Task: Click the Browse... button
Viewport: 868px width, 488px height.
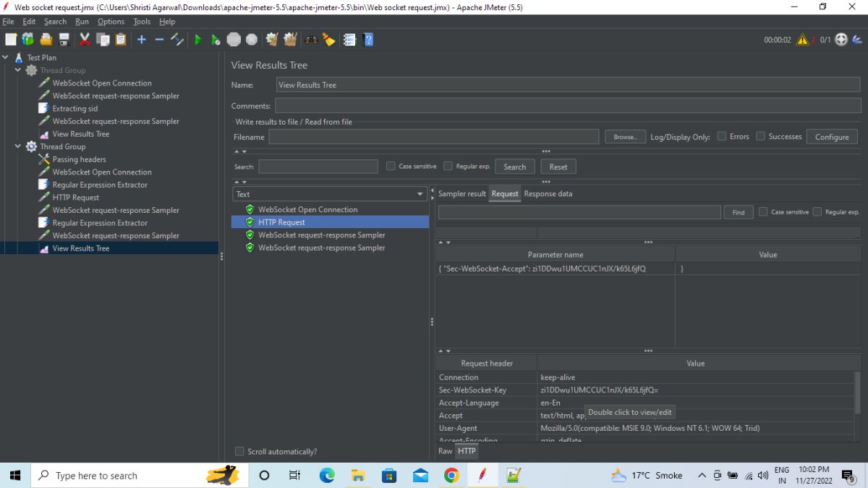Action: coord(624,137)
